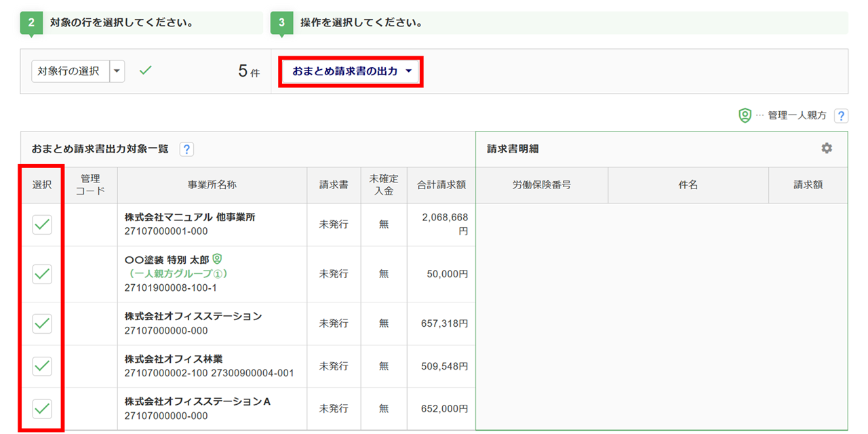The width and height of the screenshot is (868, 434).
Task: Click the 対象行の選択 button
Action: (71, 71)
